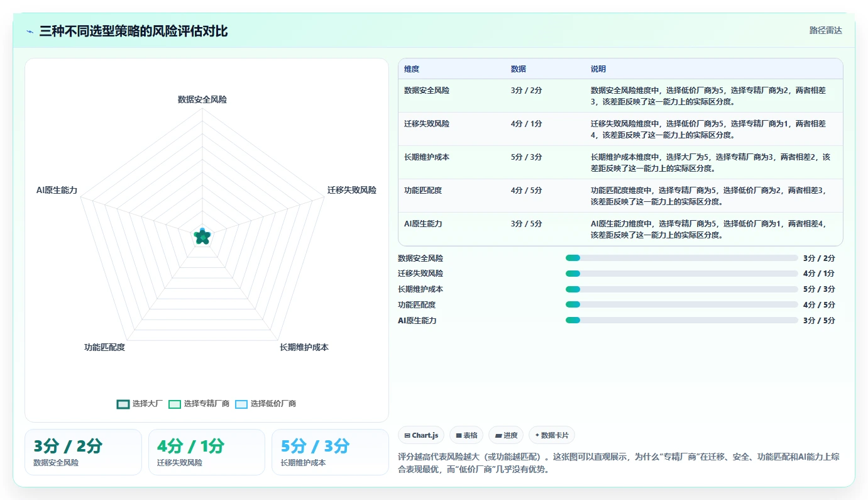Click 长期维护成本 label in progress list
The width and height of the screenshot is (868, 500).
420,289
